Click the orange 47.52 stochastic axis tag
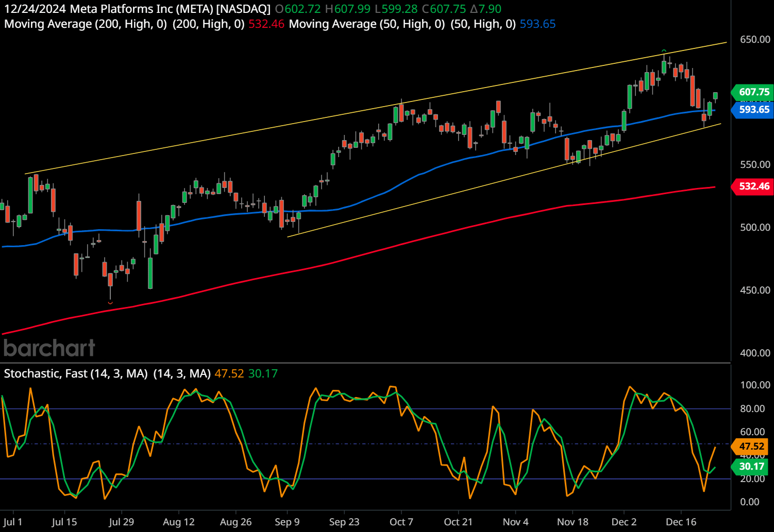 tap(751, 447)
